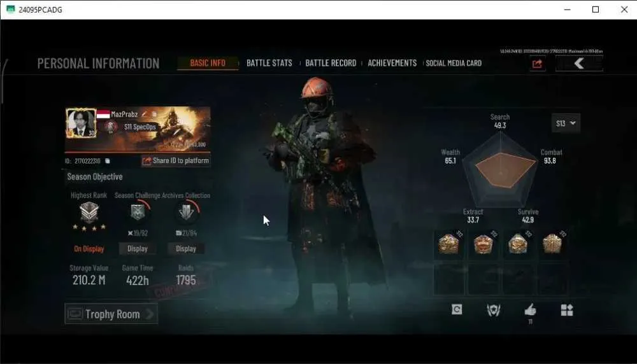Viewport: 637px width, 364px height.
Task: Copy player name using icon beside pencil
Action: (154, 115)
